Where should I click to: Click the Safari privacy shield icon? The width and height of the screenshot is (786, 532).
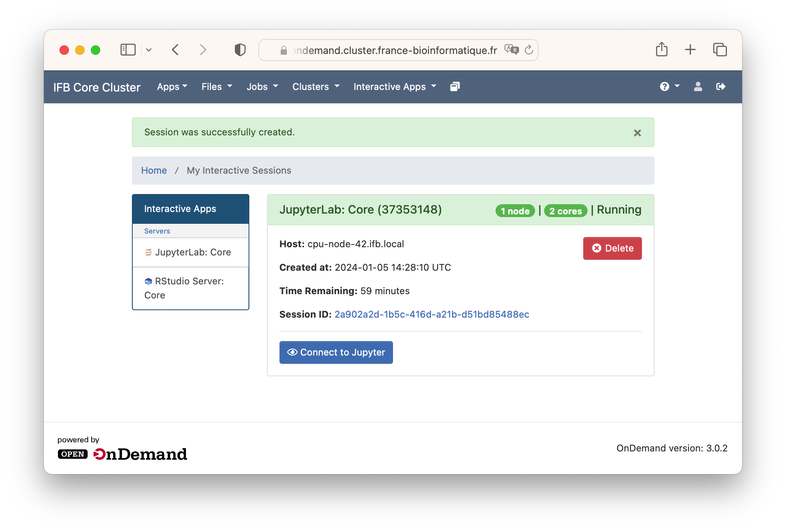(240, 50)
